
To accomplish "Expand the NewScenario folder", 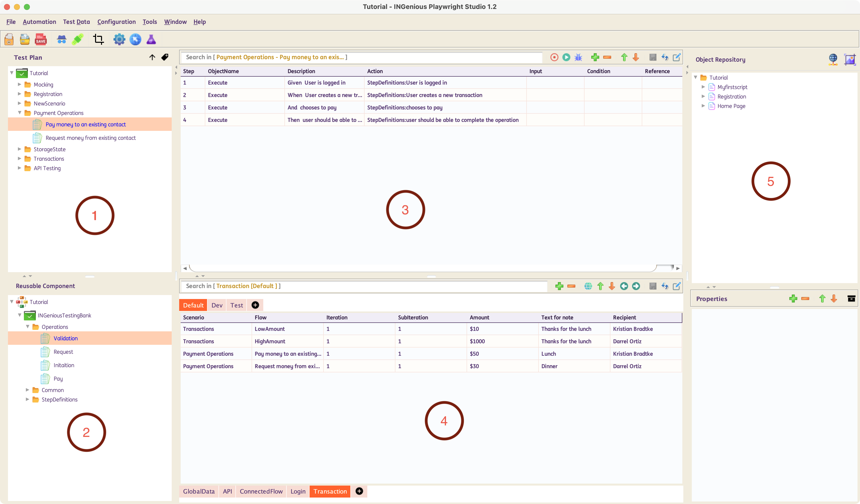I will tap(19, 103).
